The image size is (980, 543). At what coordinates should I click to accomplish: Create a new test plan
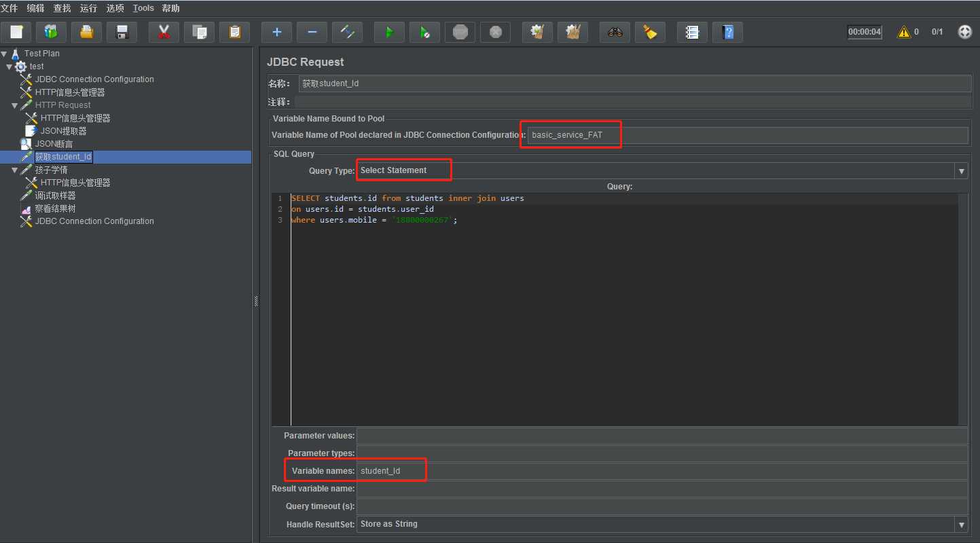point(16,32)
